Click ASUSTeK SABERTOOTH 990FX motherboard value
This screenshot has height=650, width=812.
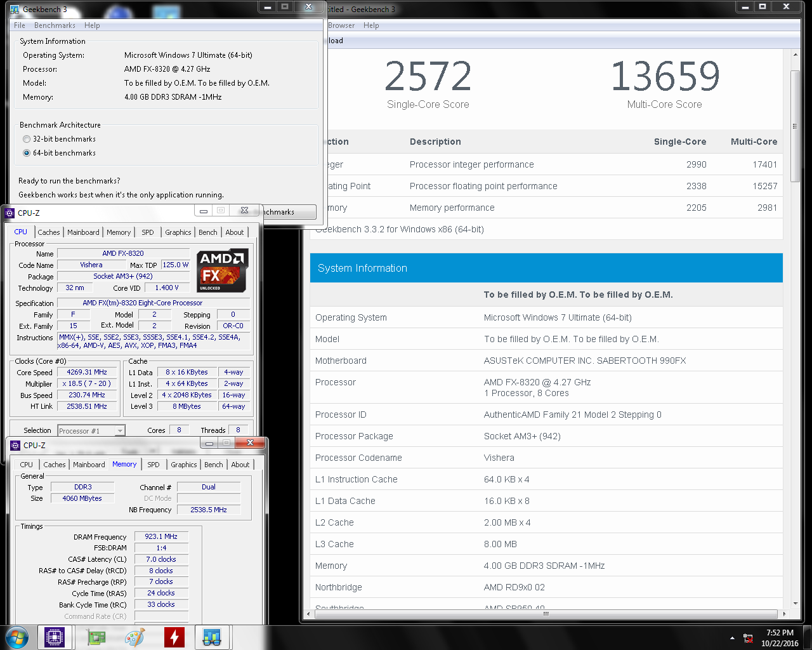(x=585, y=361)
